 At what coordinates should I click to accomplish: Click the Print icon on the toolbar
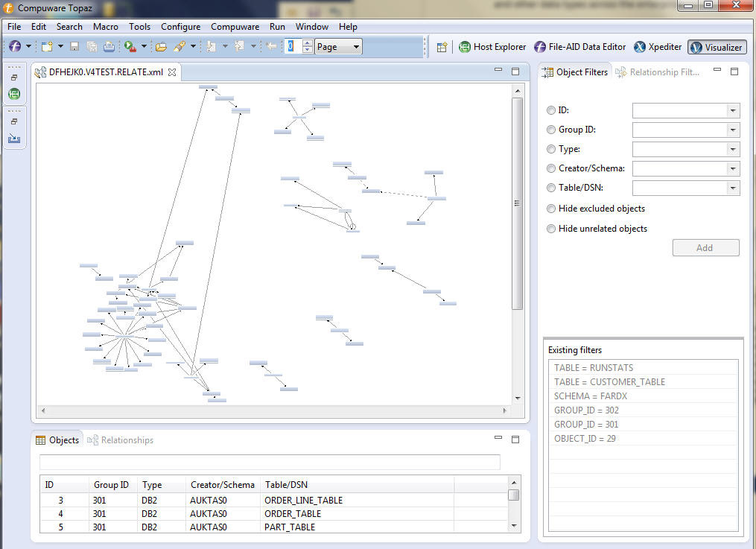(x=109, y=46)
